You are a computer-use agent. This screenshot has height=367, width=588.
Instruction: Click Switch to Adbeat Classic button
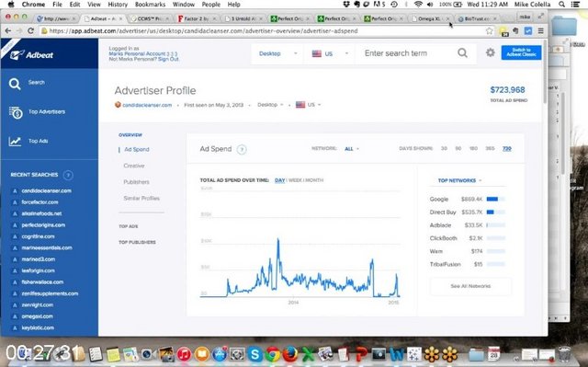(x=521, y=52)
